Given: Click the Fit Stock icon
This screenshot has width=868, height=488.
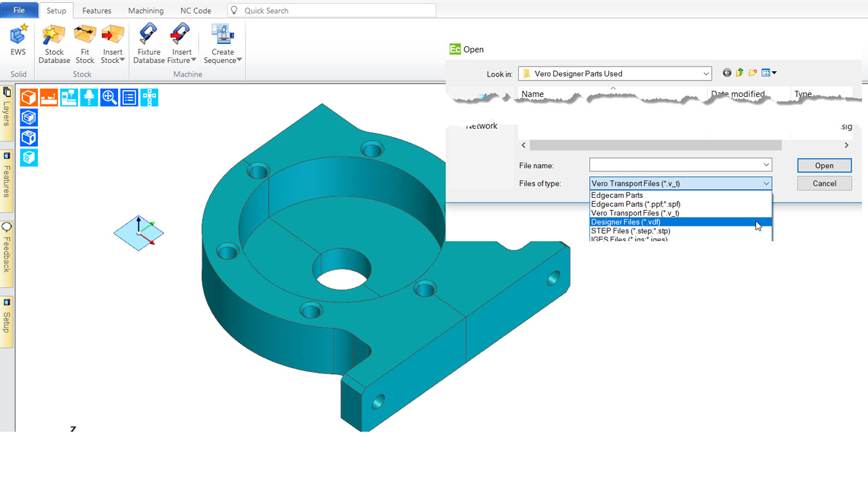Looking at the screenshot, I should [85, 43].
